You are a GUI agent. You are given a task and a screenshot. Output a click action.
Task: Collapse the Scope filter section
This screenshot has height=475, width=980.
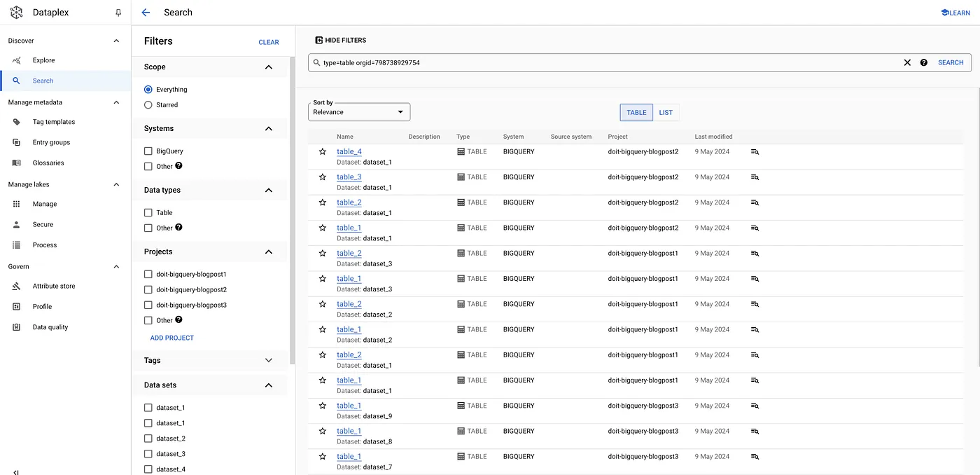tap(269, 67)
